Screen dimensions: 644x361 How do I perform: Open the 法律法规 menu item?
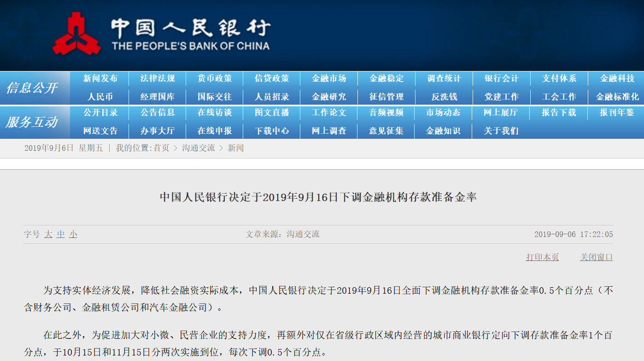158,78
